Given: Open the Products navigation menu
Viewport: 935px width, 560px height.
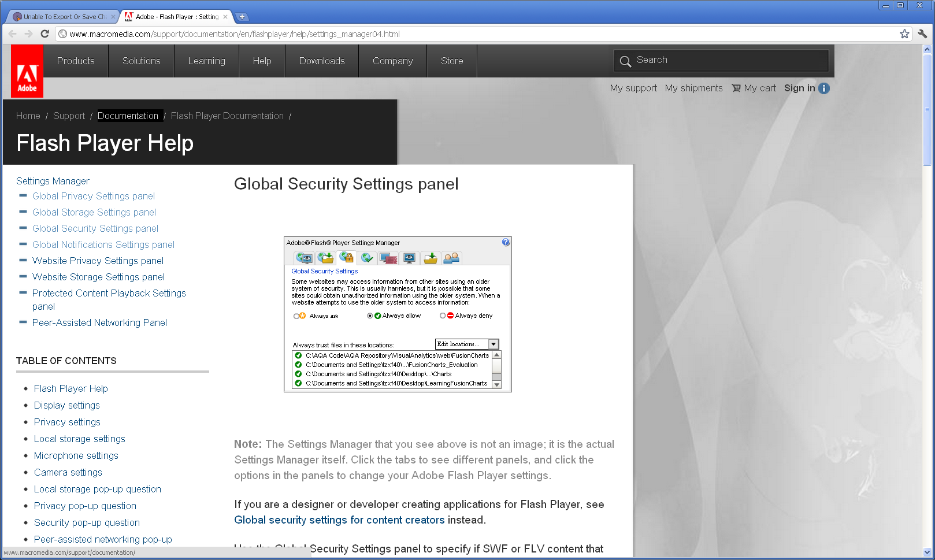Looking at the screenshot, I should pyautogui.click(x=76, y=61).
